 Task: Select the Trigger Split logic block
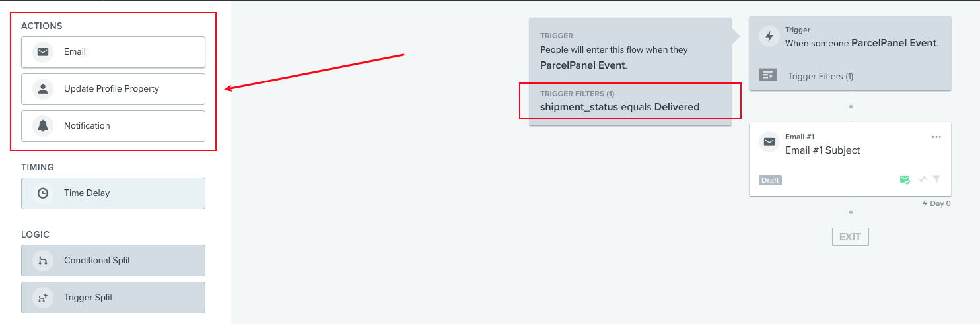click(113, 298)
